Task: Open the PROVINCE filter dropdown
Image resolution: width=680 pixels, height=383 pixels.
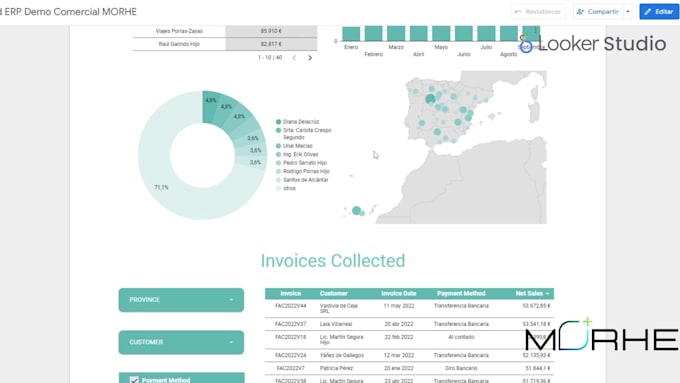Action: click(x=181, y=300)
